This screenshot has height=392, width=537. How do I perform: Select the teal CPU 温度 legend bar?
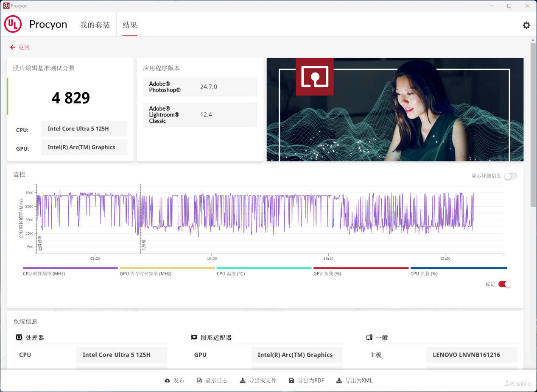(x=264, y=268)
